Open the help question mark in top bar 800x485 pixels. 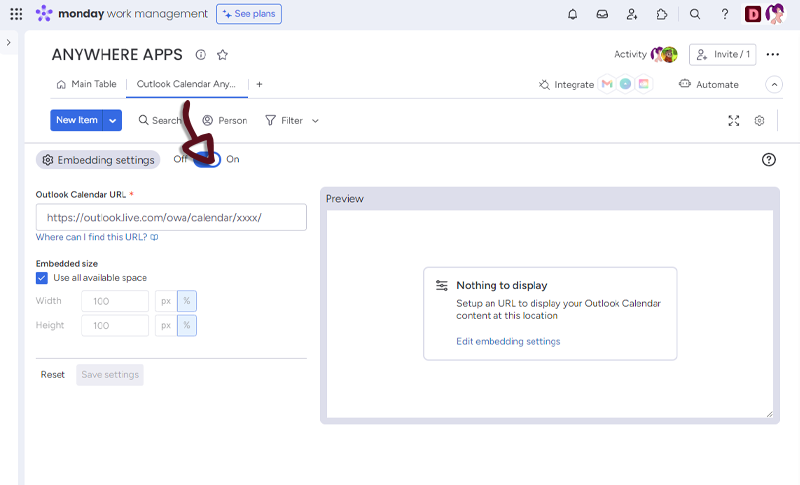click(725, 14)
